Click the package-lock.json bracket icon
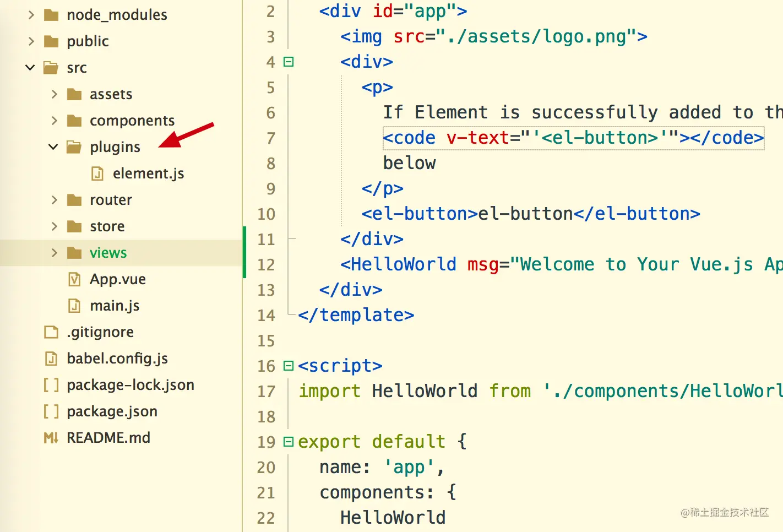This screenshot has width=783, height=532. 51,385
